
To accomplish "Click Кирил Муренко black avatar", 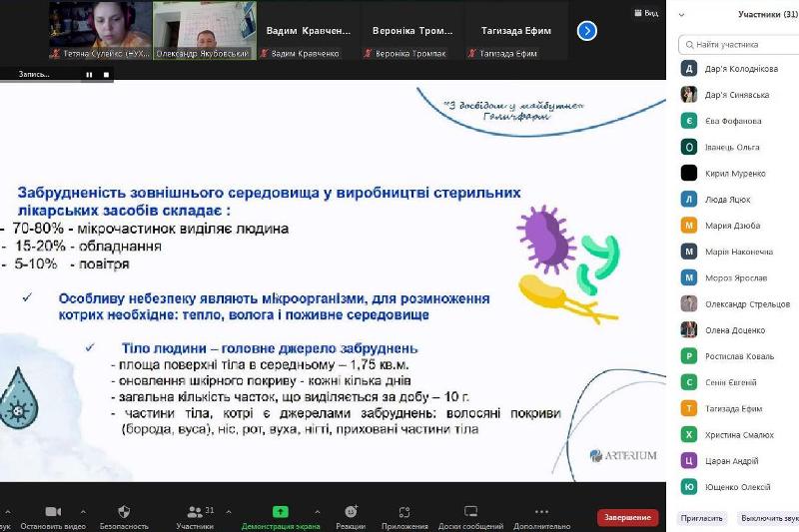I will pyautogui.click(x=689, y=173).
